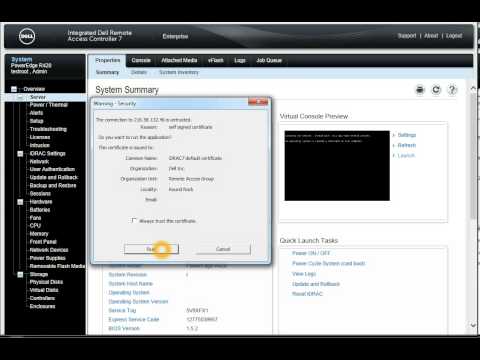480x360 pixels.
Task: Open the Job Queue tab
Action: pos(269,60)
